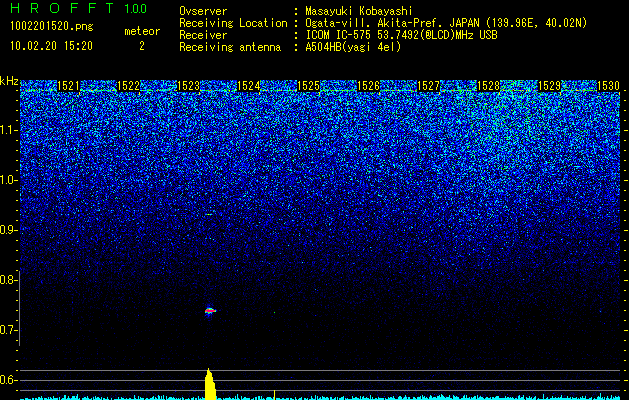This screenshot has height=400, width=629.
Task: Click the 0.7 kHz frequency label
Action: coord(7,330)
